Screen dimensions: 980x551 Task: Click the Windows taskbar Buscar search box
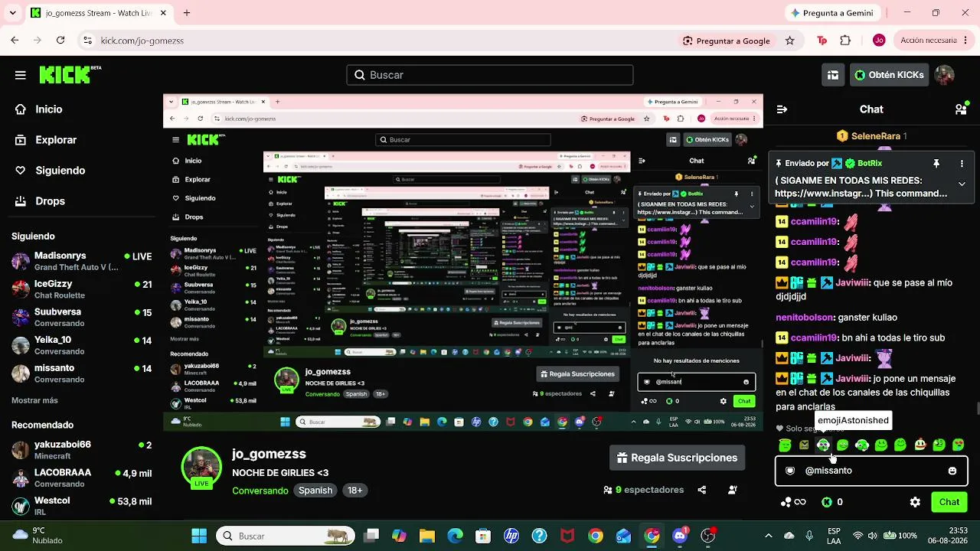tap(286, 536)
